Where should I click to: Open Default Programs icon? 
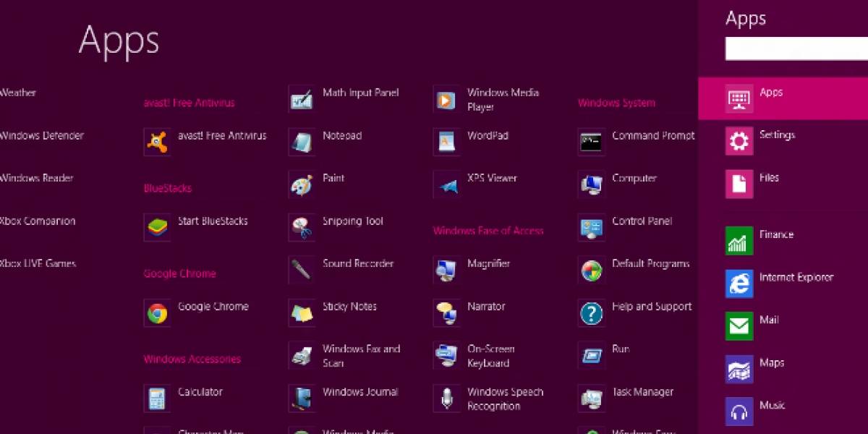[592, 270]
